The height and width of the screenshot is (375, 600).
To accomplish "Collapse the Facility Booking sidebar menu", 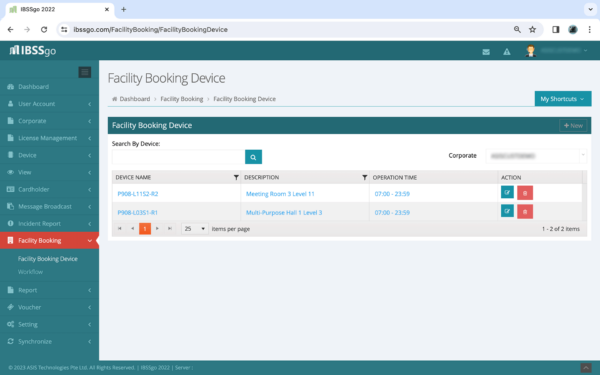I will 49,240.
